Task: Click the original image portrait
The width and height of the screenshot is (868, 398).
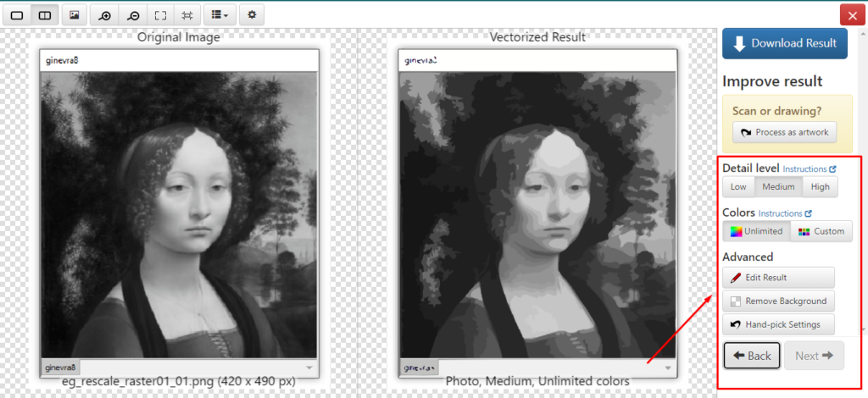Action: [x=180, y=215]
